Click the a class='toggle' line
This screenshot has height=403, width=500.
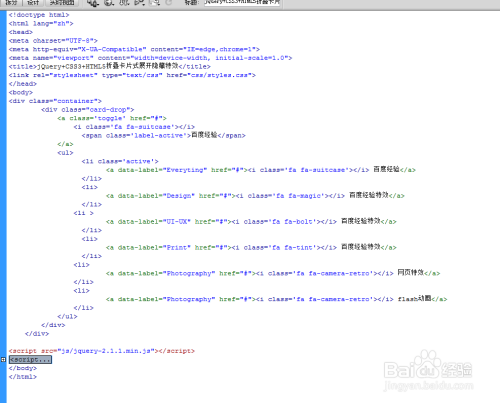[x=112, y=118]
